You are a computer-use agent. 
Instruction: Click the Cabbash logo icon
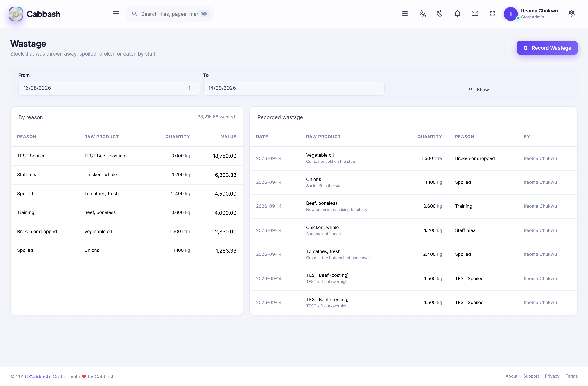pos(16,14)
